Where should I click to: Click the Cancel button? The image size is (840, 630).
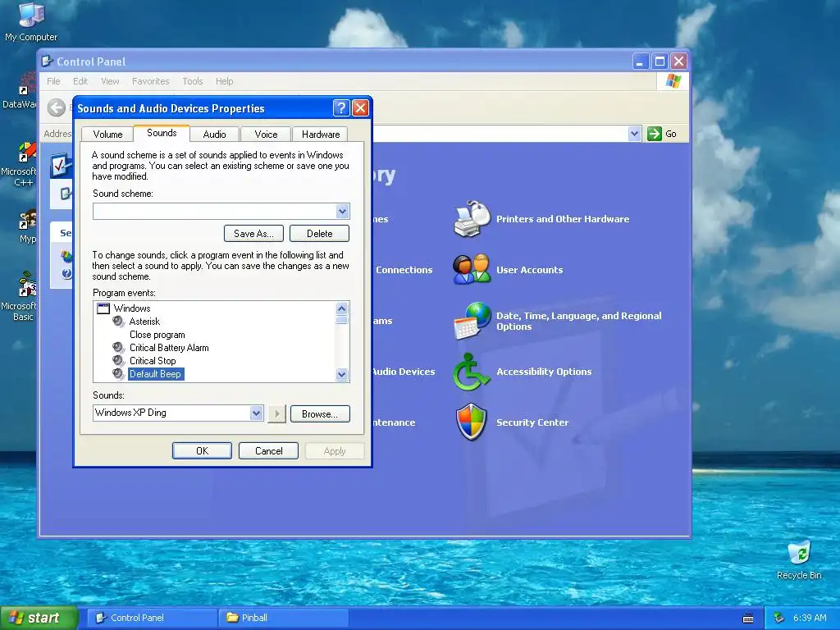(x=268, y=451)
